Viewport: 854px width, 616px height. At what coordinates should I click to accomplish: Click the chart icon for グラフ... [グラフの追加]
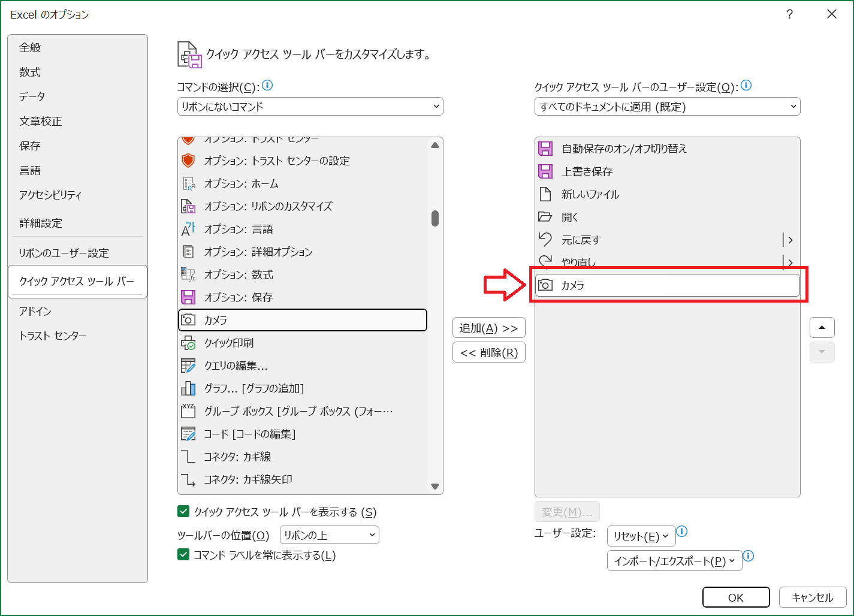coord(188,388)
